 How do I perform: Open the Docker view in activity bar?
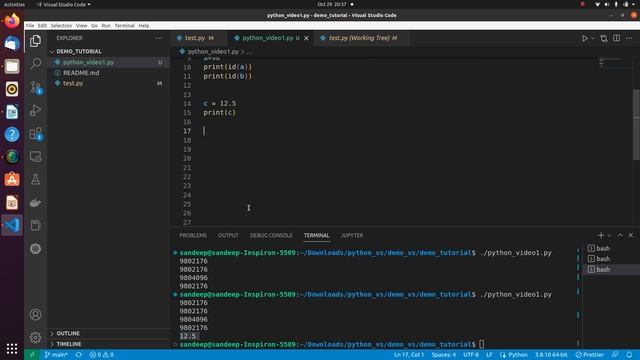click(36, 202)
